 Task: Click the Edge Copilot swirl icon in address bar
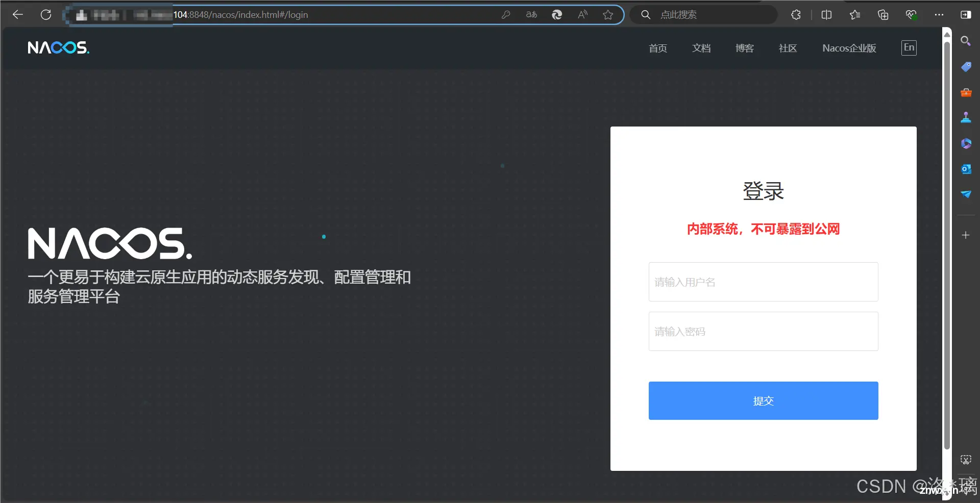click(x=557, y=15)
